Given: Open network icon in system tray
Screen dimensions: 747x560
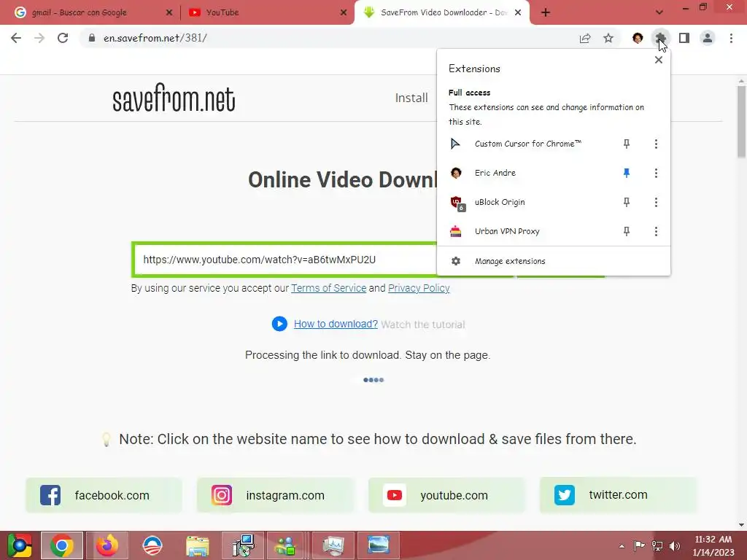Looking at the screenshot, I should 657,545.
